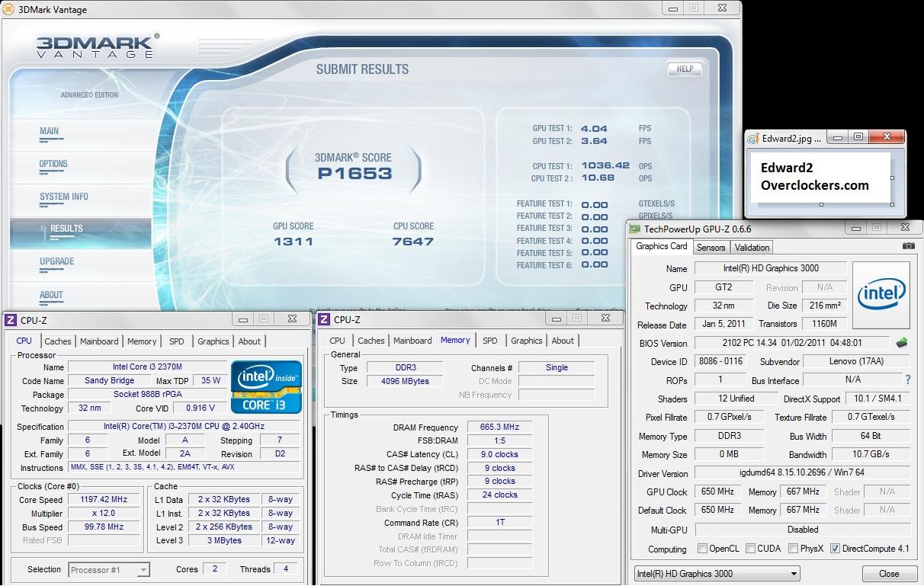924x586 pixels.
Task: Toggle the DirectCompute 4.1 checkbox
Action: coord(835,549)
